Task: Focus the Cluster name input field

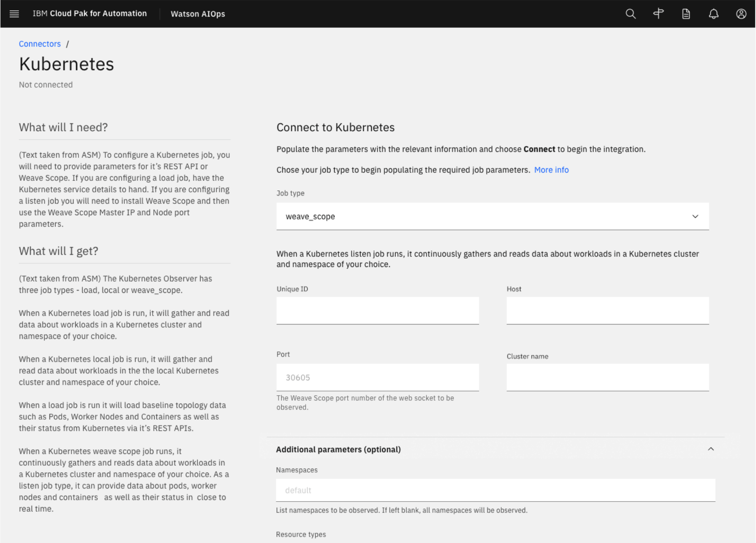Action: click(x=607, y=377)
